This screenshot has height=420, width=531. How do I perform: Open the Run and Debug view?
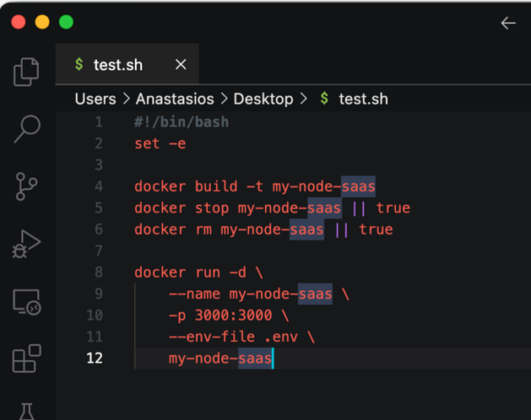click(27, 245)
